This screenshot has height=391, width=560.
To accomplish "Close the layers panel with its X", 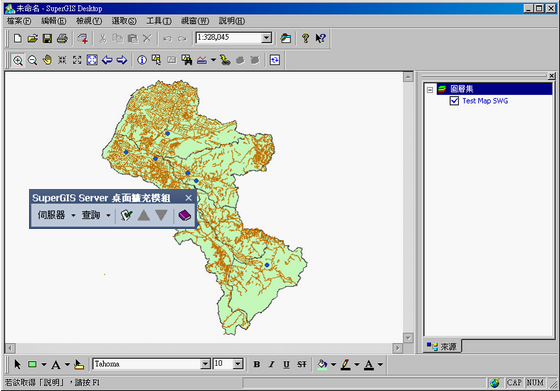I will pos(551,76).
